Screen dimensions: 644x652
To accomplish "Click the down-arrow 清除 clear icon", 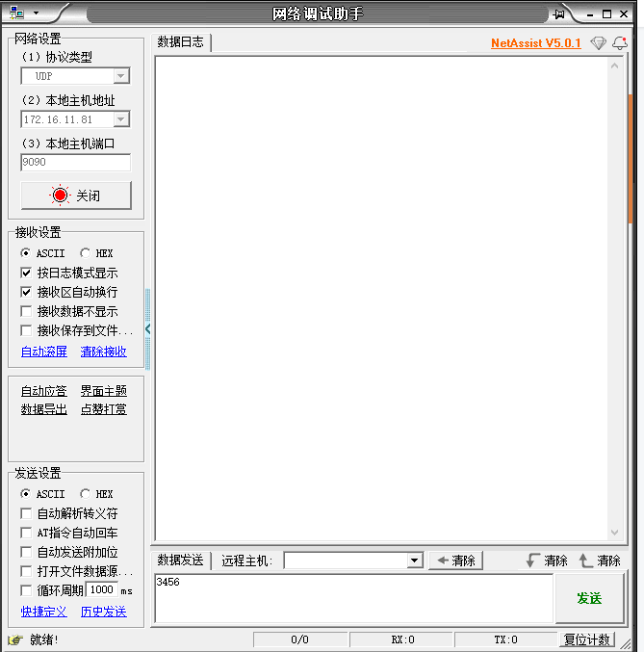I will (x=533, y=561).
